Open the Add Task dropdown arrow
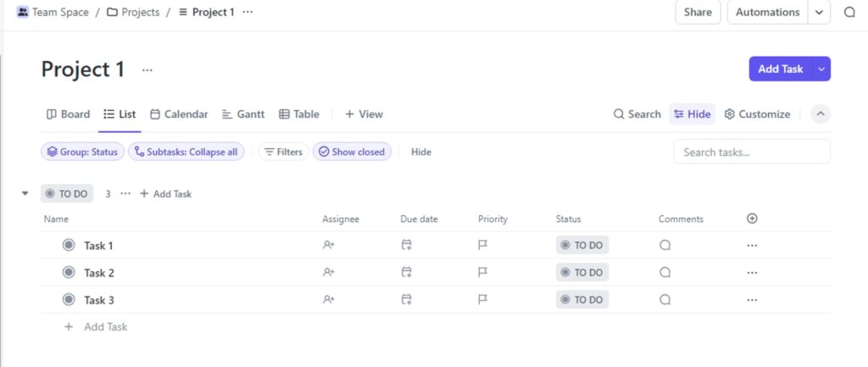 pyautogui.click(x=821, y=69)
